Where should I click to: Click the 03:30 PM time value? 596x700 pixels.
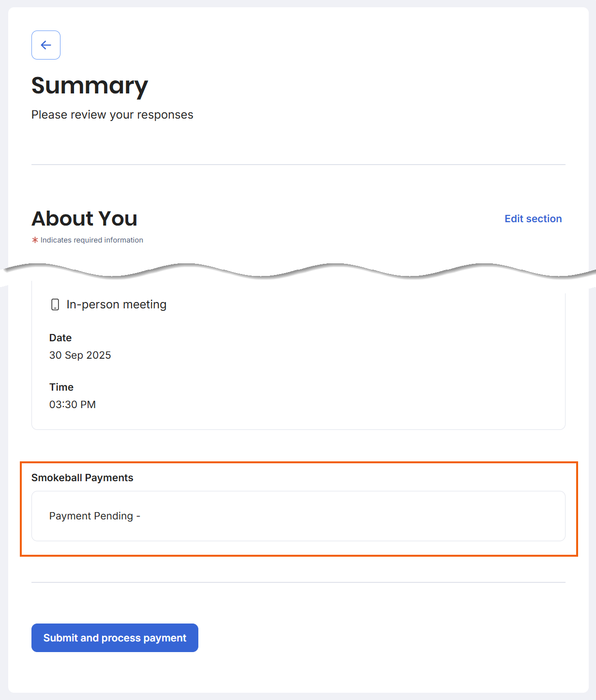(x=73, y=405)
